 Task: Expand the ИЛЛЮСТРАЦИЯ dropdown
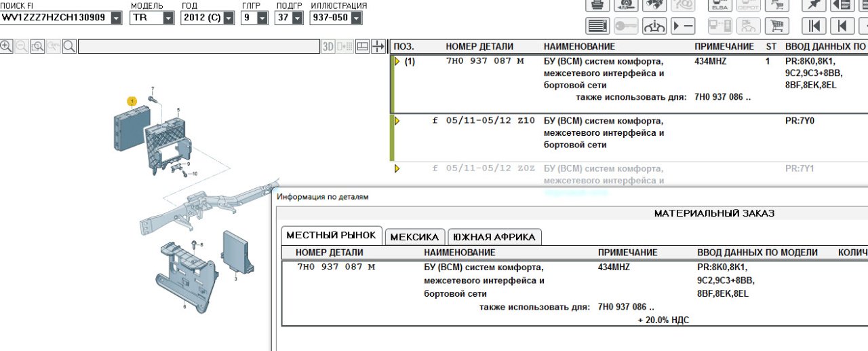pos(357,18)
